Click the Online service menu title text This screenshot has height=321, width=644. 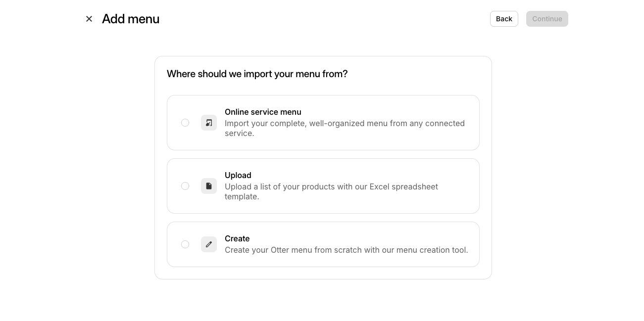263,112
